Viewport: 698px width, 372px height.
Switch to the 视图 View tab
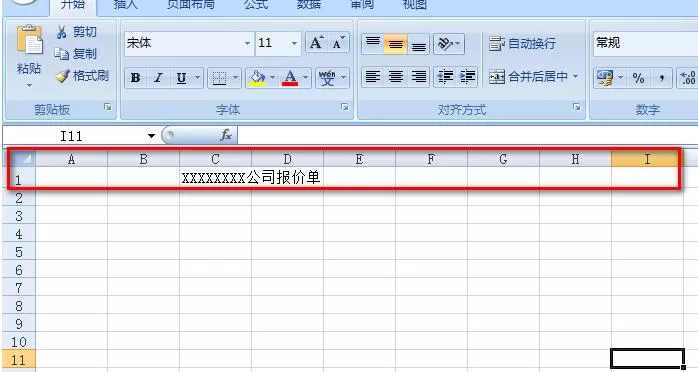click(414, 5)
